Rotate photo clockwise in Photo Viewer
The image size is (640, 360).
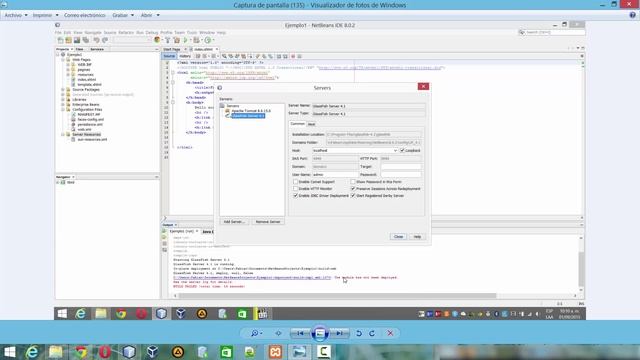[x=372, y=333]
